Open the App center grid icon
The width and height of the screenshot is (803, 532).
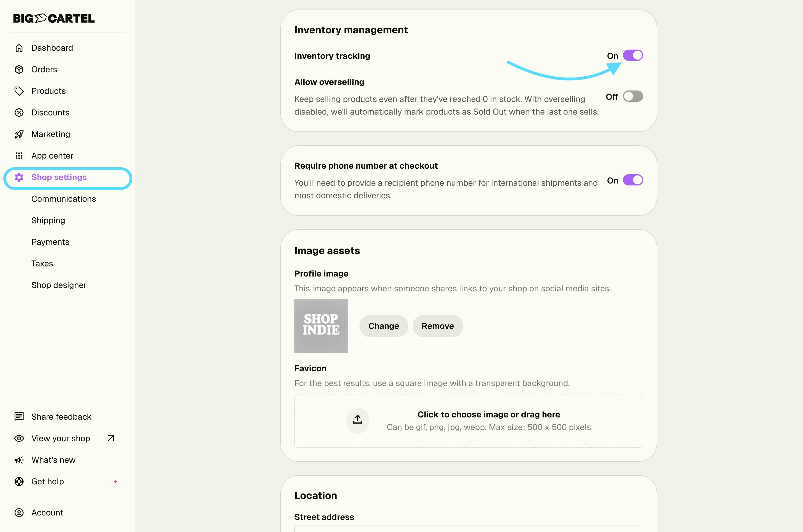click(19, 156)
